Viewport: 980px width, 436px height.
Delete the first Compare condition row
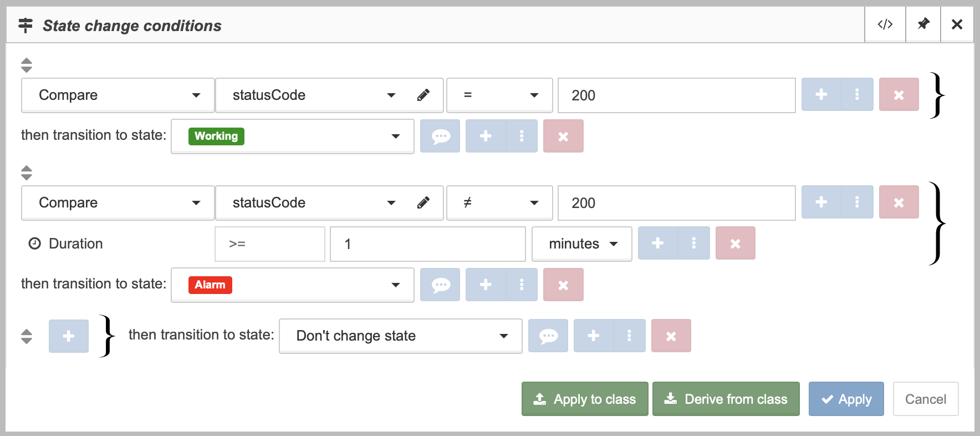point(899,95)
